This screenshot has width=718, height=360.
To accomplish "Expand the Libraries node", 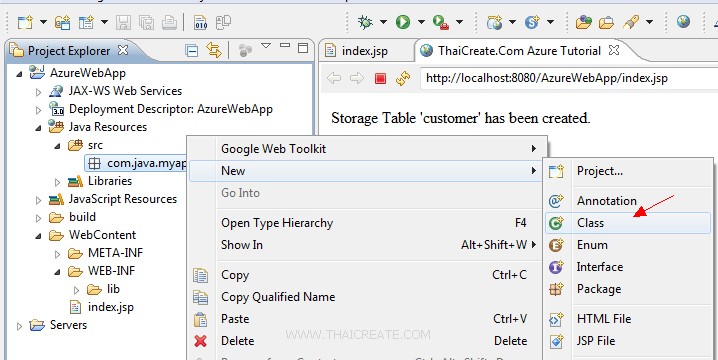I will click(58, 182).
